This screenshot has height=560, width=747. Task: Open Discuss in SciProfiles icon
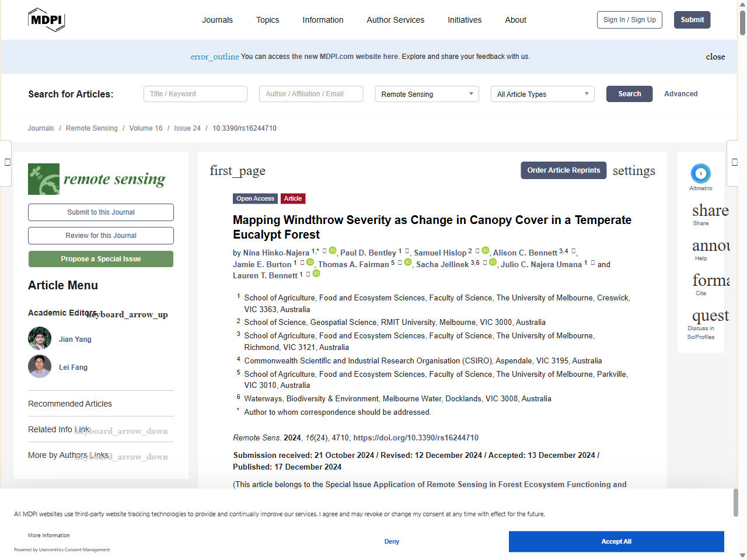click(710, 316)
